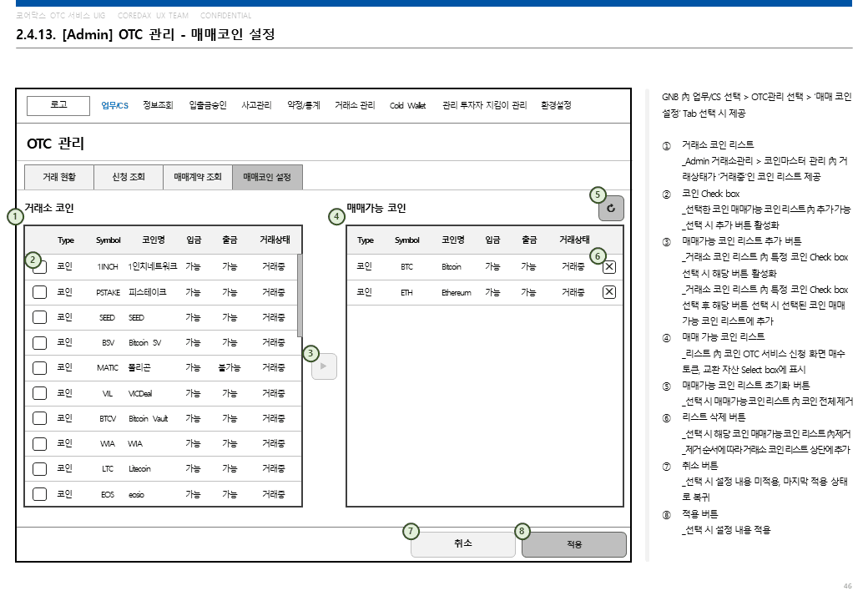Screen dimensions: 868x601
Task: Click 코인명 header in tradable coin table
Action: (x=453, y=240)
